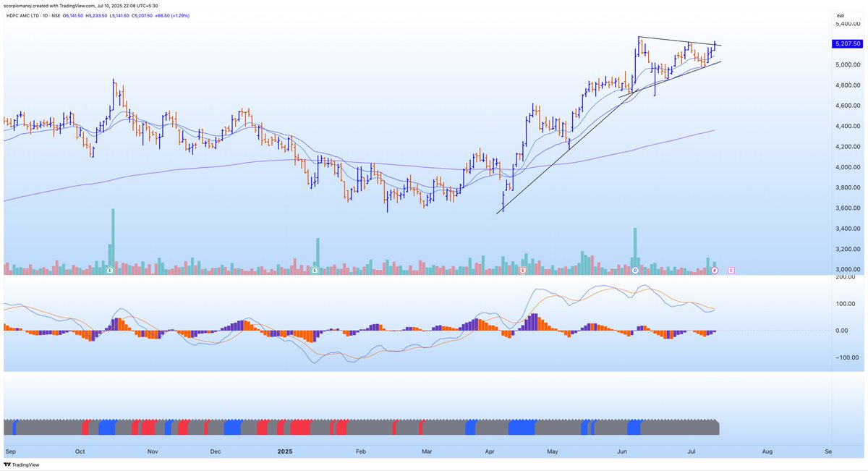The width and height of the screenshot is (868, 471).
Task: Open the pink "t" event marker icon
Action: click(x=731, y=269)
